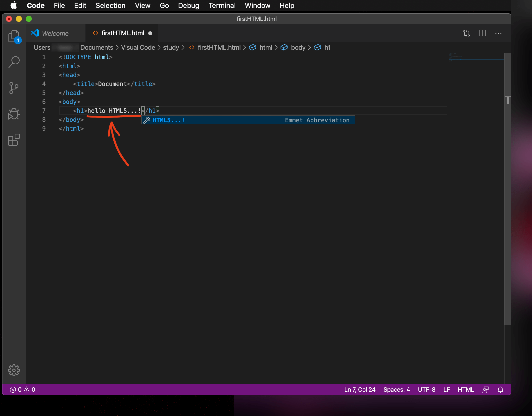Expand the body breadcrumb item

point(298,47)
